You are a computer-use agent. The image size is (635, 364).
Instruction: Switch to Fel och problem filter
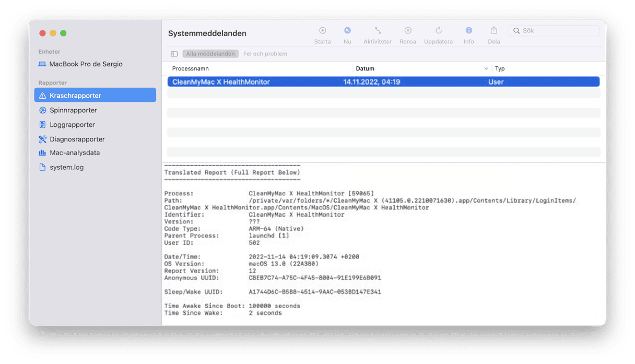tap(265, 54)
